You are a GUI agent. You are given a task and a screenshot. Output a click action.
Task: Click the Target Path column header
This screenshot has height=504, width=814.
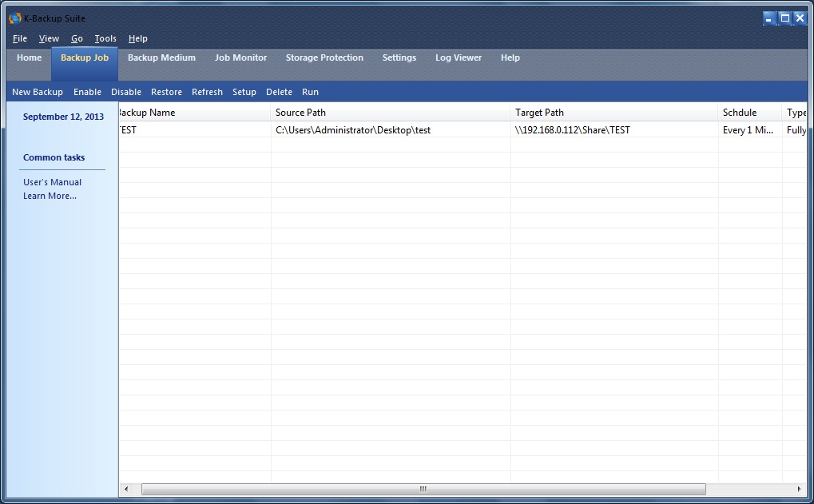pyautogui.click(x=614, y=113)
